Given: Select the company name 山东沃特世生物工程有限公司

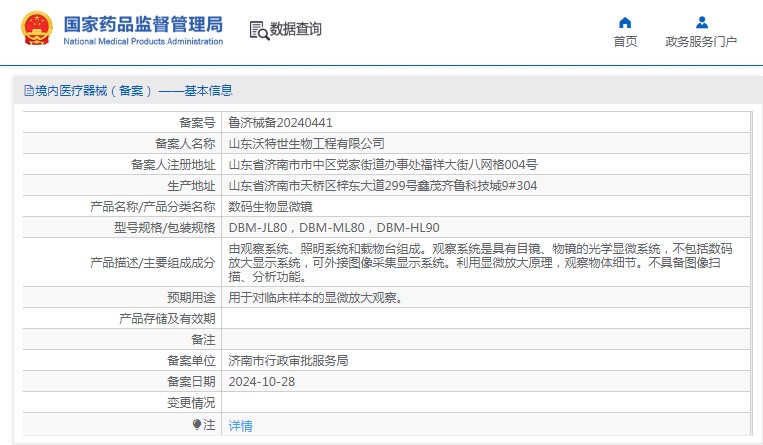Looking at the screenshot, I should coord(306,143).
